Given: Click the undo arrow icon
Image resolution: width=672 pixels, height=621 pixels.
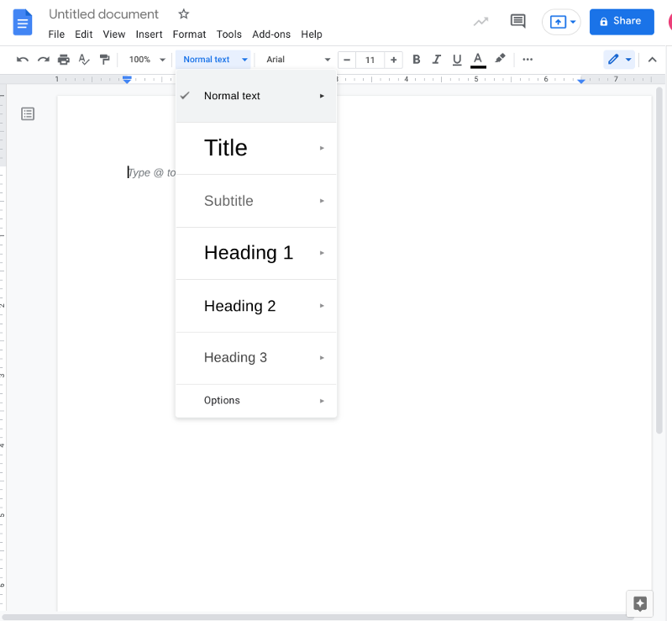Looking at the screenshot, I should pyautogui.click(x=23, y=60).
